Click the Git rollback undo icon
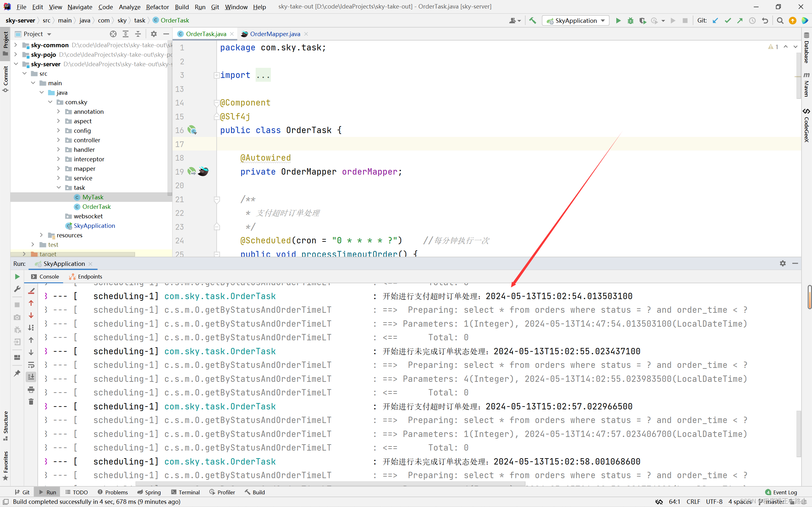 coord(765,21)
